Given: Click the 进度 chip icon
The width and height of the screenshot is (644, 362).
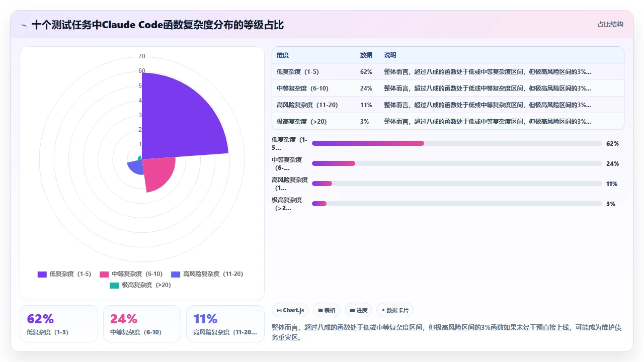Looking at the screenshot, I should click(352, 310).
